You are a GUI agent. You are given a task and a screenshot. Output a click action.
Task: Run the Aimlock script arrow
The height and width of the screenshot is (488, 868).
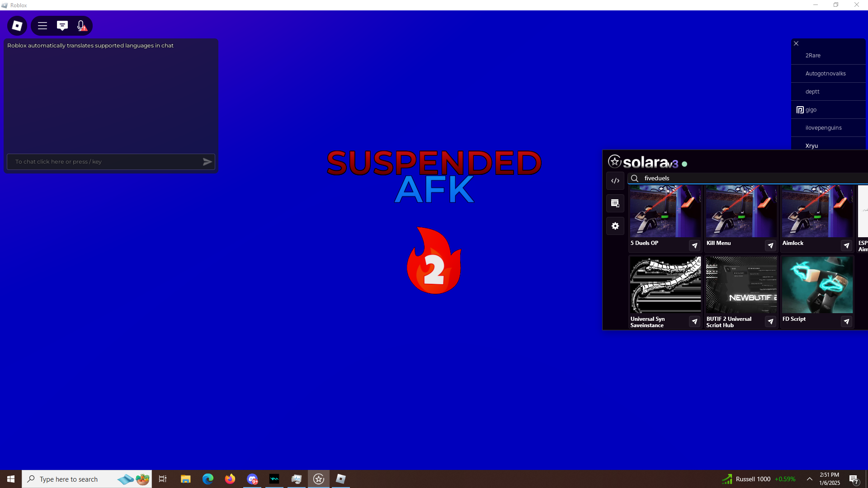coord(846,245)
